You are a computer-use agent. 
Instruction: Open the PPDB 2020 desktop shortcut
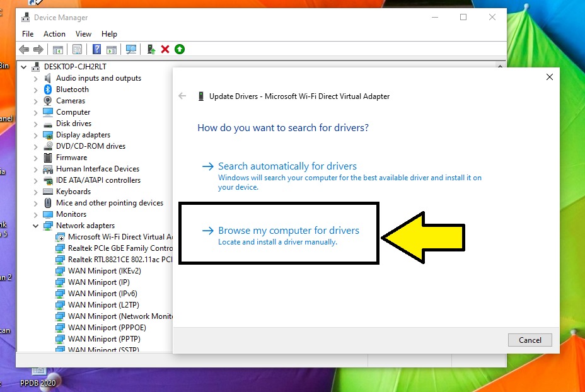[38, 377]
